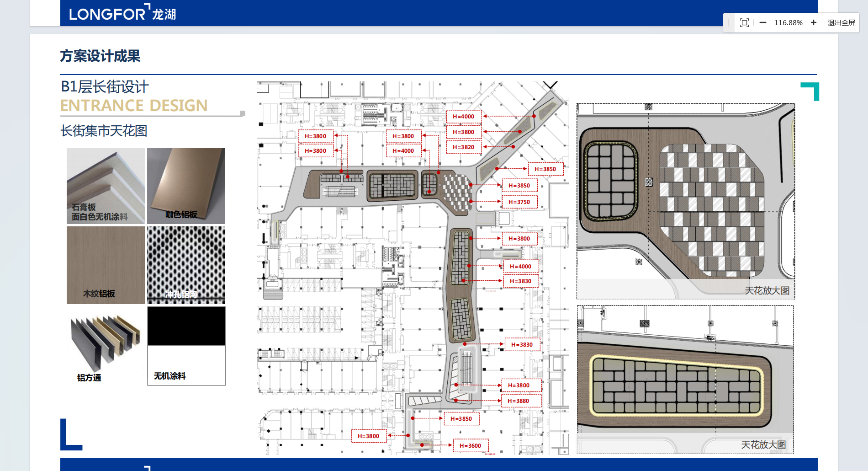
Task: Click the 方案设计成果 page heading
Action: pos(100,56)
